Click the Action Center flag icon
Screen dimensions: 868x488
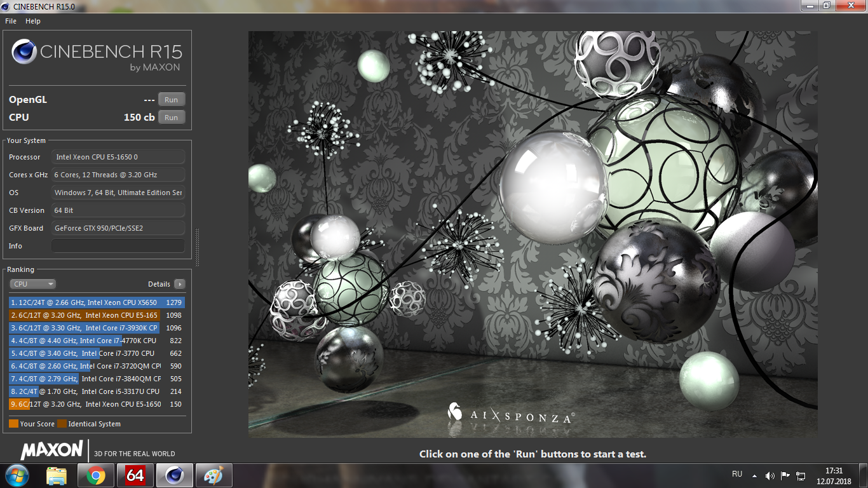(785, 475)
